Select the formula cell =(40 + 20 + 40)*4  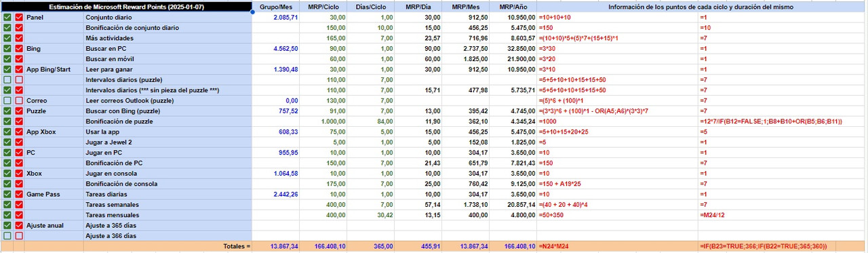617,204
